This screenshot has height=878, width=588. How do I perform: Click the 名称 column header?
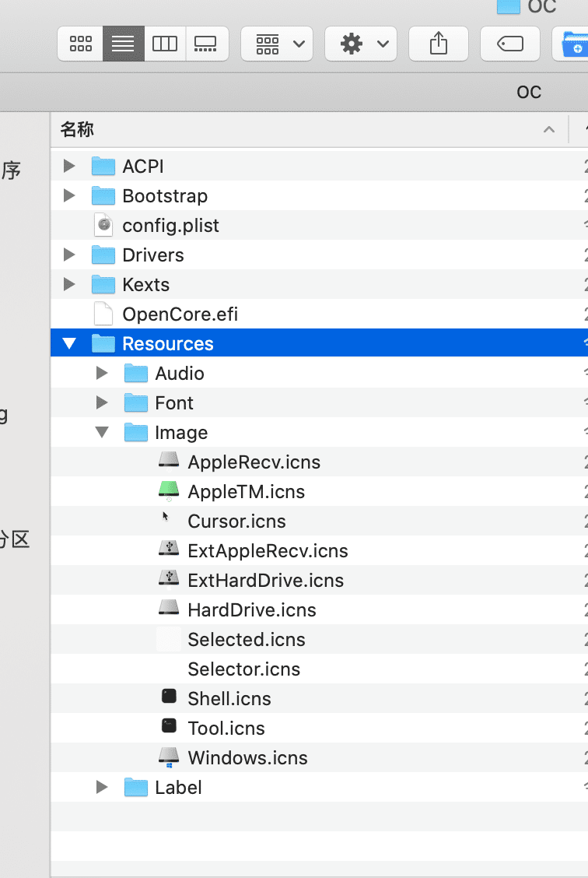click(309, 130)
